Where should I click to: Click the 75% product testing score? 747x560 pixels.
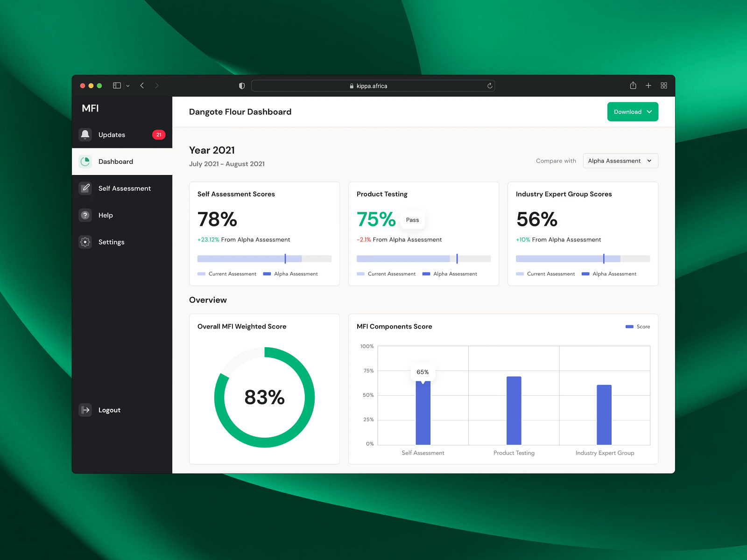(376, 219)
